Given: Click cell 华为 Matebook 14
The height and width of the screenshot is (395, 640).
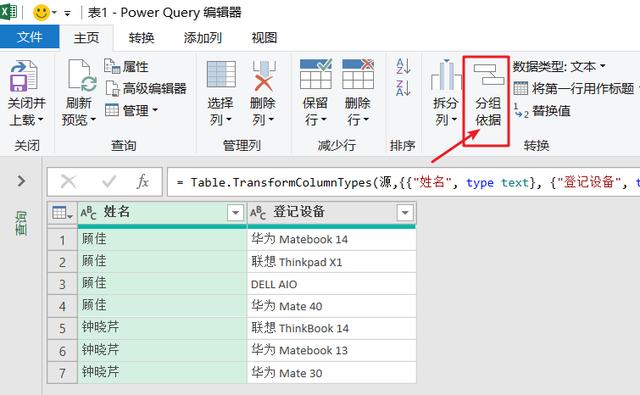Looking at the screenshot, I should 331,240.
